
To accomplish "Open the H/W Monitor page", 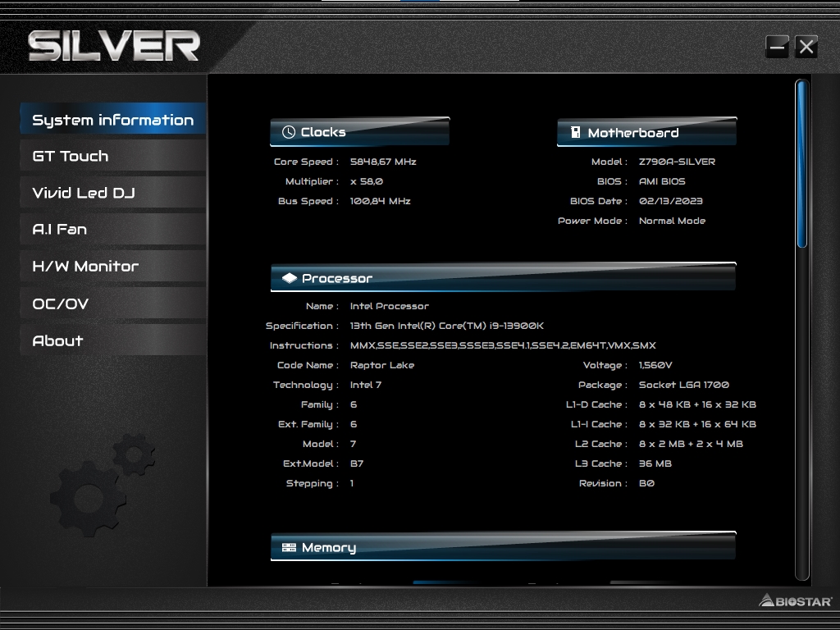I will tap(113, 267).
